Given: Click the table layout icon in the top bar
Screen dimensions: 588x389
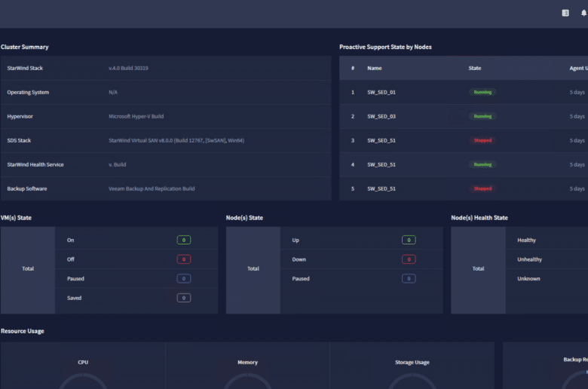Looking at the screenshot, I should (565, 13).
